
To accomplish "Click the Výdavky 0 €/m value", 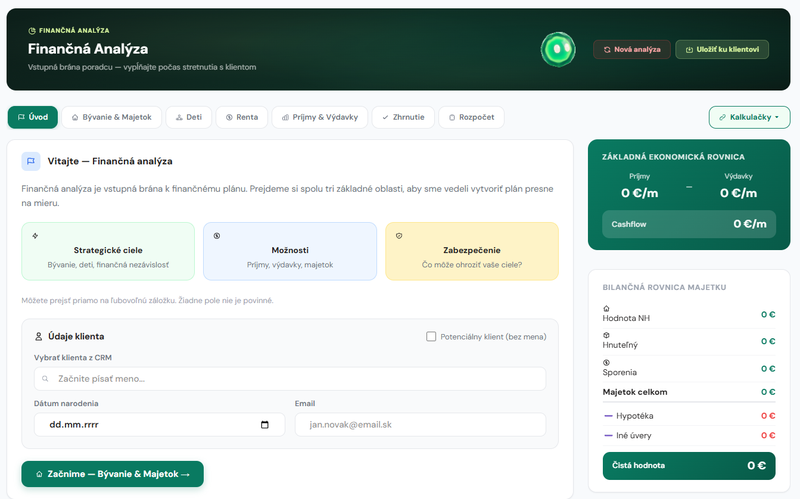I will point(738,193).
